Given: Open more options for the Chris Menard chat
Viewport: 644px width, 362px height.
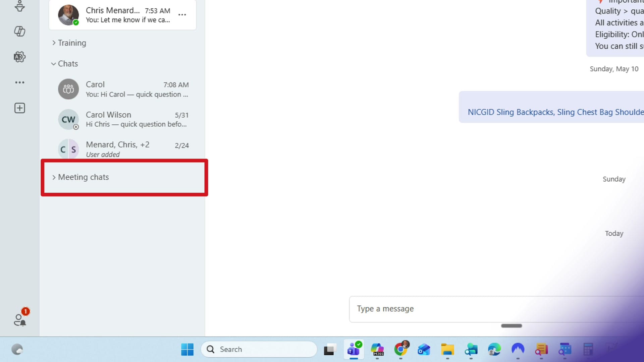Looking at the screenshot, I should coord(182,15).
